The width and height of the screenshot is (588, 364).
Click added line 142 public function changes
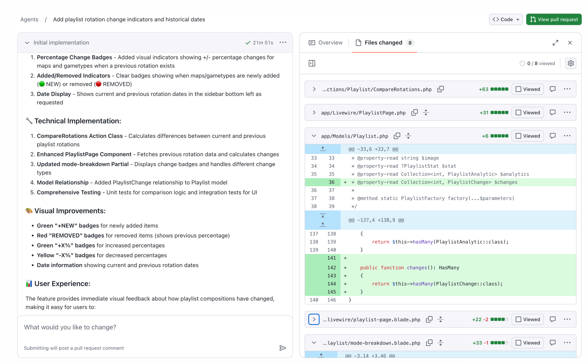click(x=440, y=268)
